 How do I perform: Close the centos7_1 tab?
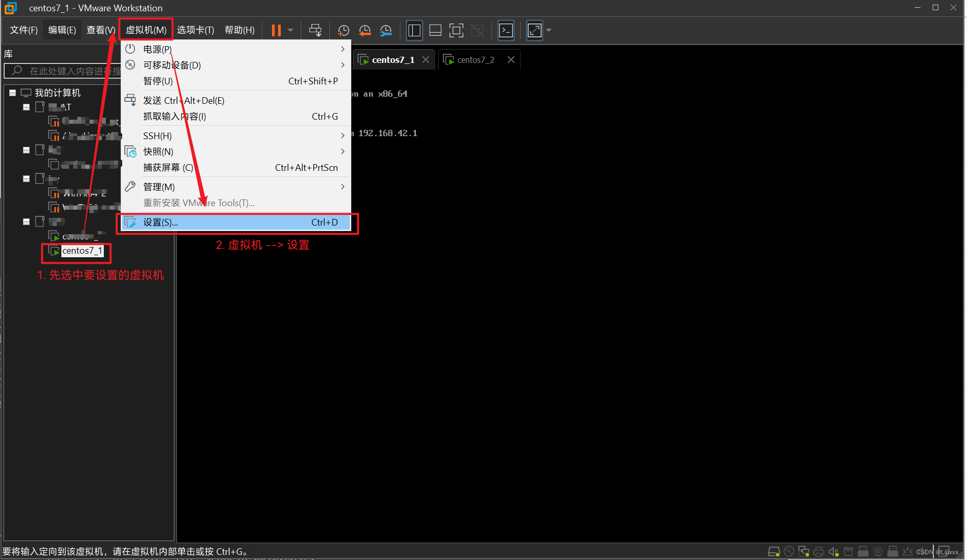coord(425,60)
